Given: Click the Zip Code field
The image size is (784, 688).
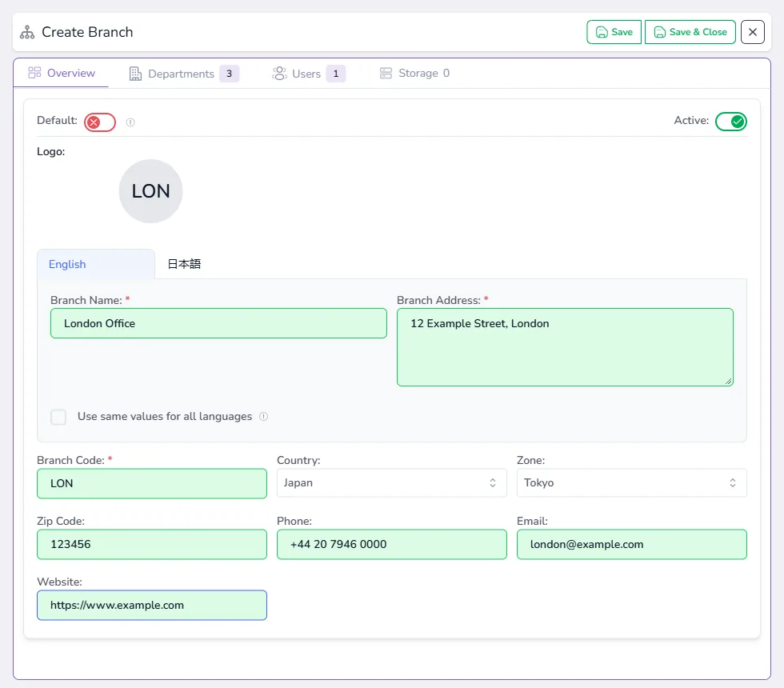Looking at the screenshot, I should point(152,544).
